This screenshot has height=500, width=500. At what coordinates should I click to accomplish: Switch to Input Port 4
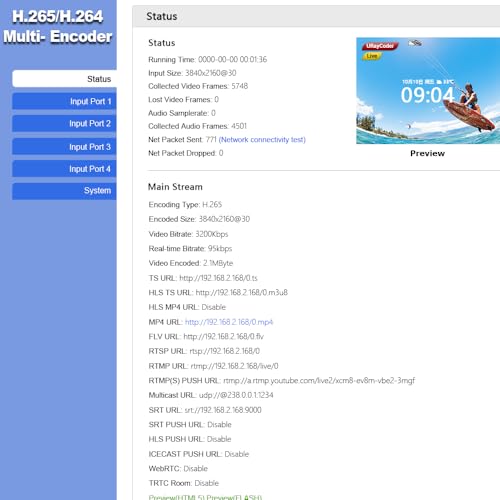click(x=64, y=169)
